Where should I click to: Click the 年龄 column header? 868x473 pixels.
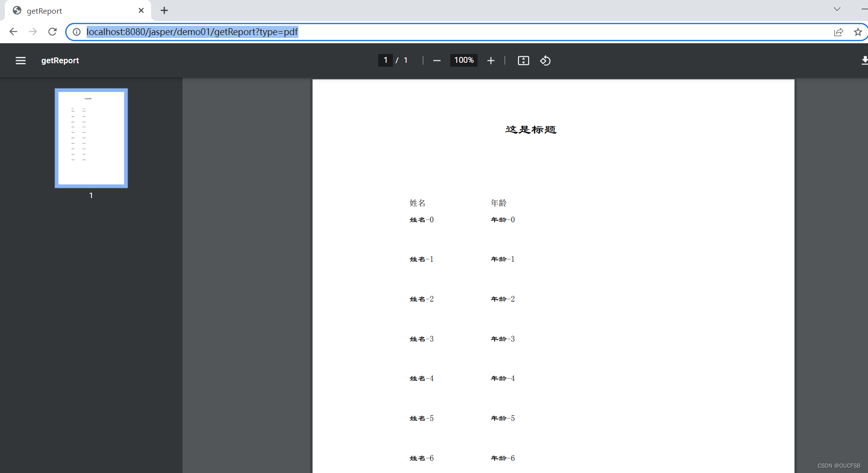(x=499, y=203)
